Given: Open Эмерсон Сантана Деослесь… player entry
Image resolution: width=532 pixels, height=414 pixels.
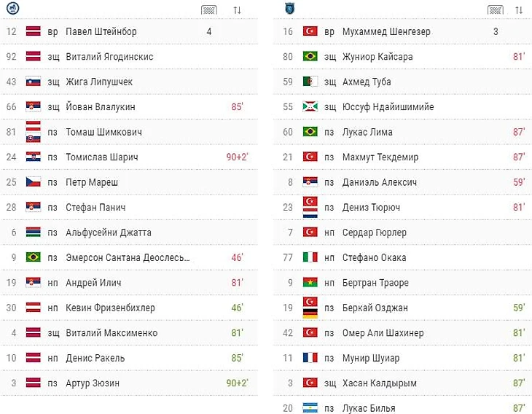Looking at the screenshot, I should 128,257.
